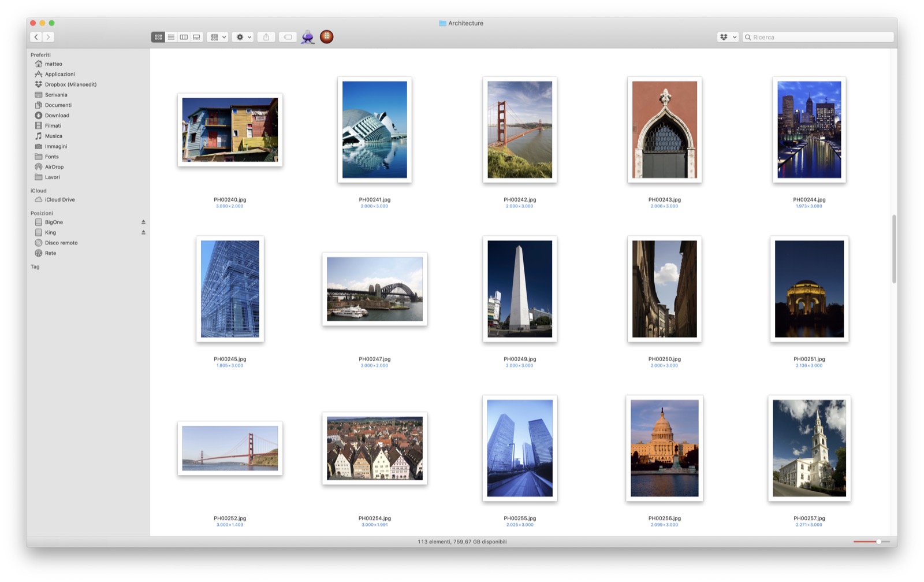Screen dimensions: 924x582
Task: Open the round red grid toolbar app
Action: point(327,37)
